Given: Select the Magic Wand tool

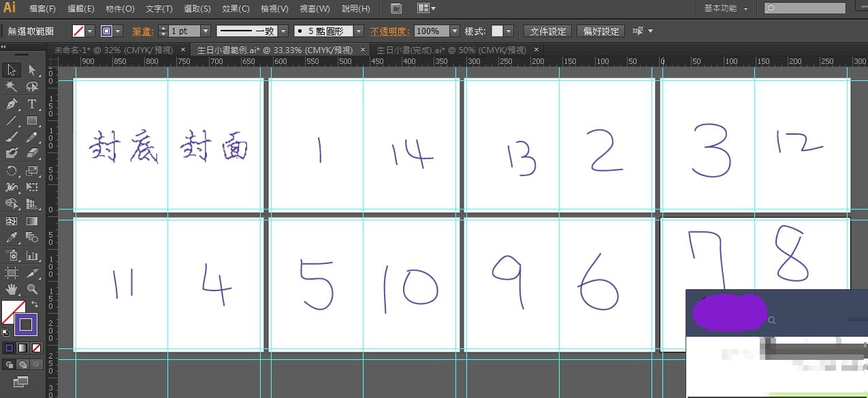Looking at the screenshot, I should pyautogui.click(x=12, y=87).
